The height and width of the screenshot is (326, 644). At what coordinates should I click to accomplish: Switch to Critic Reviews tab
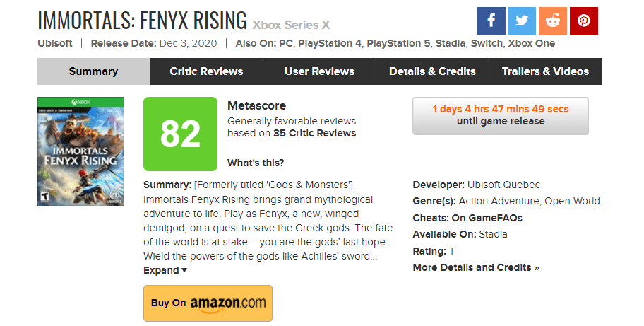click(206, 71)
